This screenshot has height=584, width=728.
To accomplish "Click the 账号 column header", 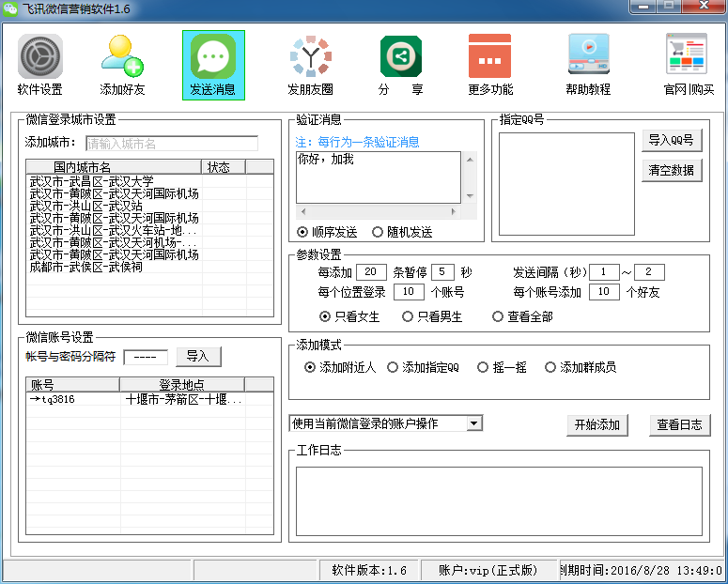I will [x=73, y=384].
